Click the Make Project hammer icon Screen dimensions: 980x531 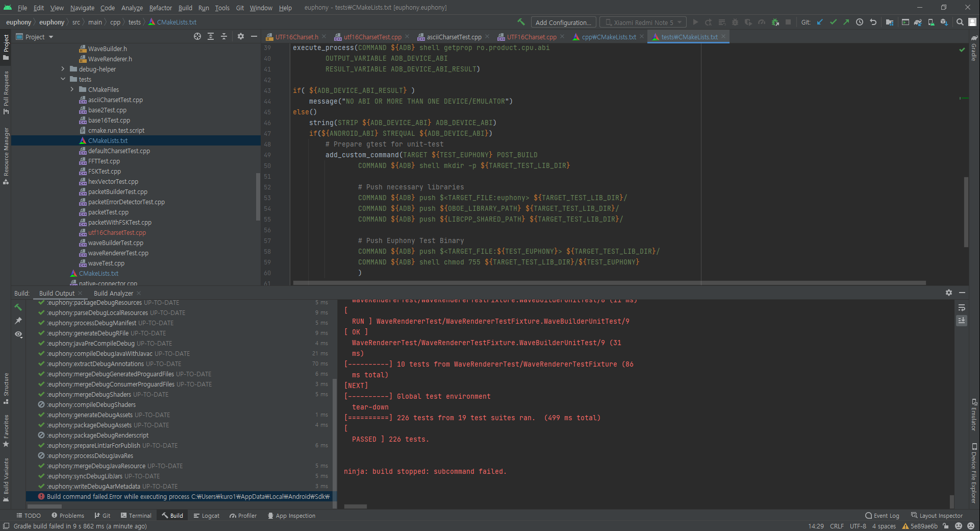[x=521, y=22]
